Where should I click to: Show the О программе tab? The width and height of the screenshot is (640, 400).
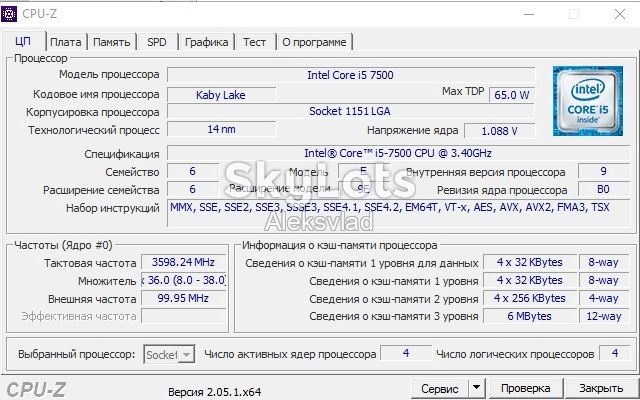point(314,42)
